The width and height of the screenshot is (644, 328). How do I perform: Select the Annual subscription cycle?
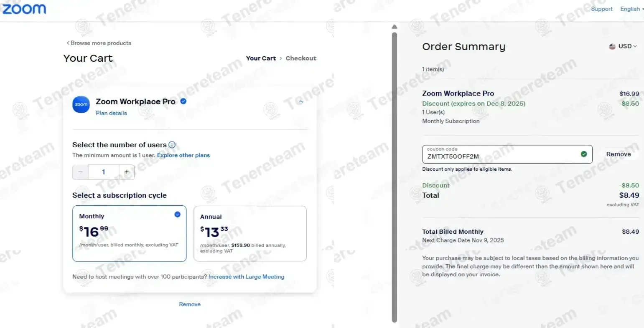point(250,233)
